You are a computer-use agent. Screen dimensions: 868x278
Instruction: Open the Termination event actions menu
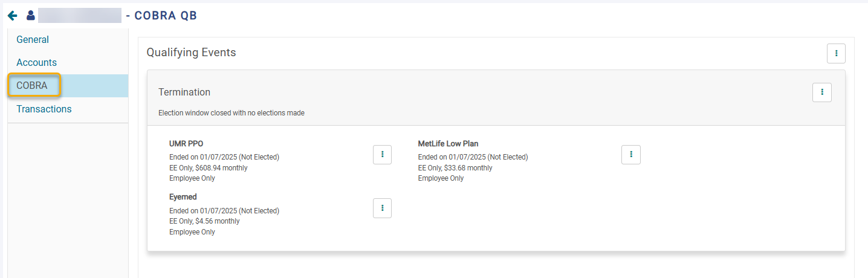pos(822,92)
